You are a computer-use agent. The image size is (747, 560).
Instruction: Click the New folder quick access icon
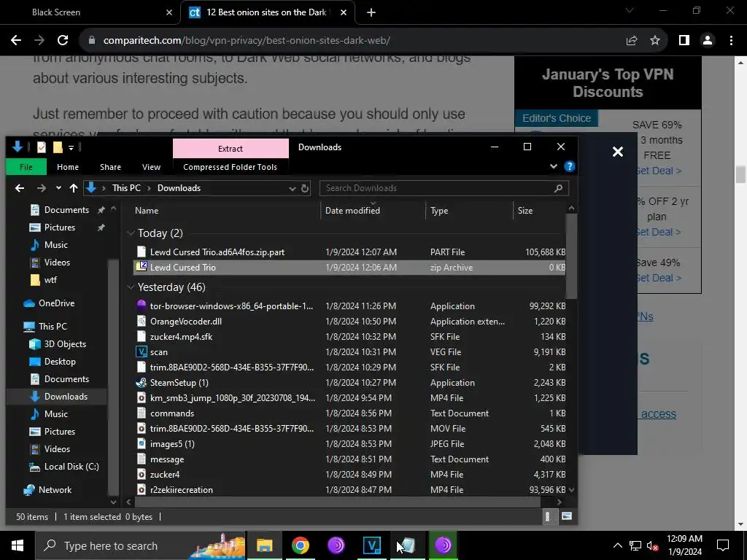point(58,147)
